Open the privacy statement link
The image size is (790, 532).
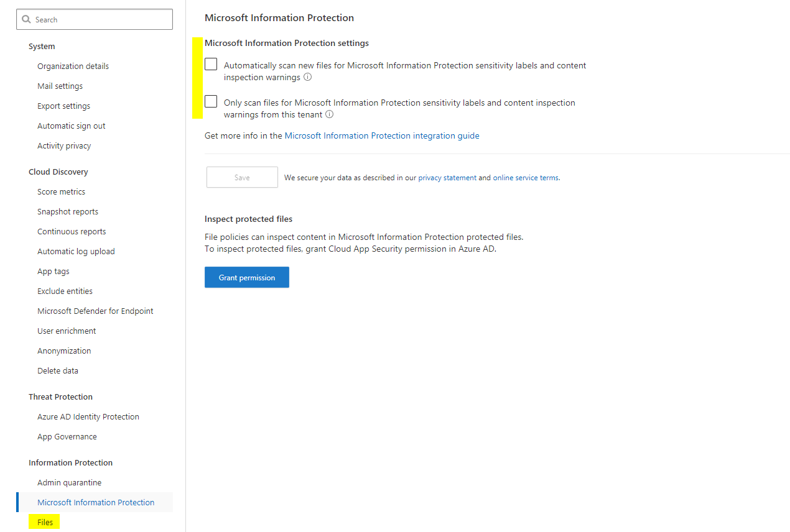(447, 178)
